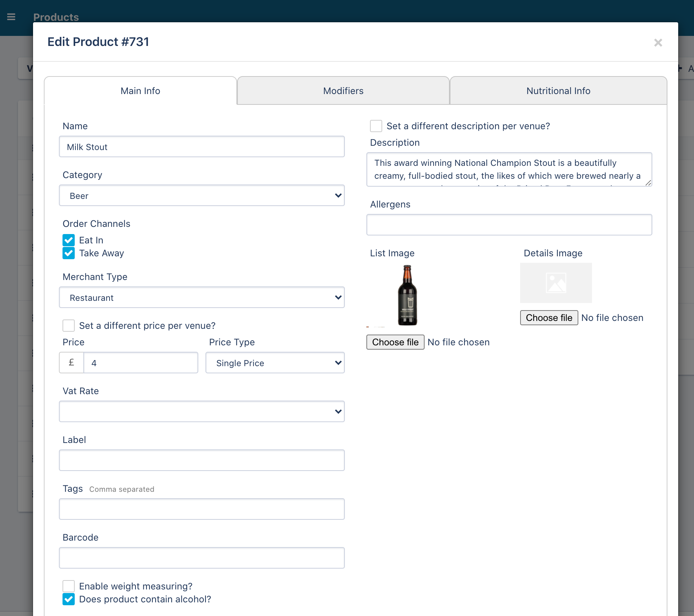Screen dimensions: 694x616
Task: Click the Barcode input field
Action: [202, 558]
